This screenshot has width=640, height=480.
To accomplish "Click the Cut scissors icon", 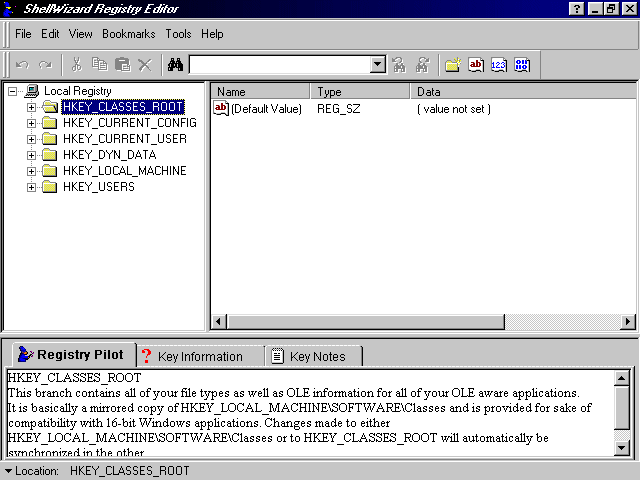I will (x=76, y=65).
